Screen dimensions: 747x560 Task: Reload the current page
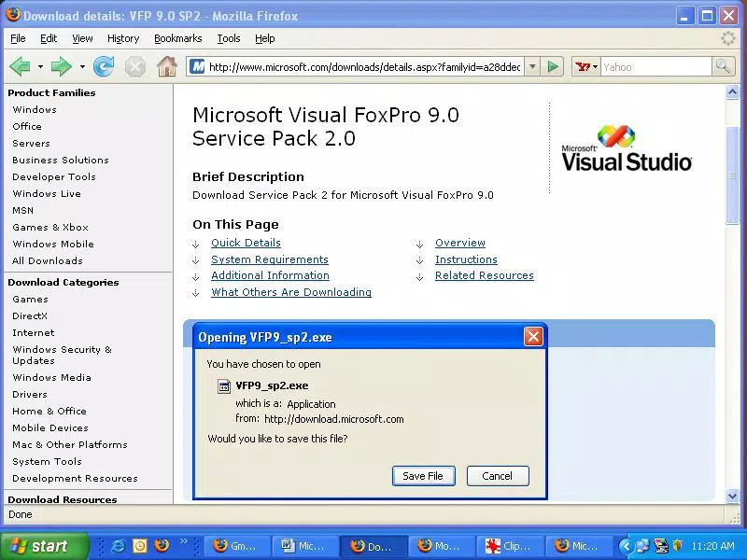[x=104, y=66]
